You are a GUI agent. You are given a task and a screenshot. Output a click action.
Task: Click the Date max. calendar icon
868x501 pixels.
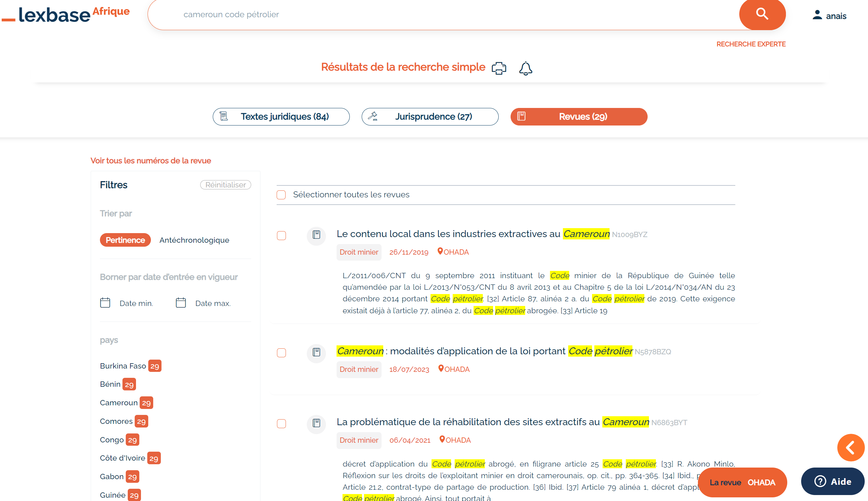point(181,303)
